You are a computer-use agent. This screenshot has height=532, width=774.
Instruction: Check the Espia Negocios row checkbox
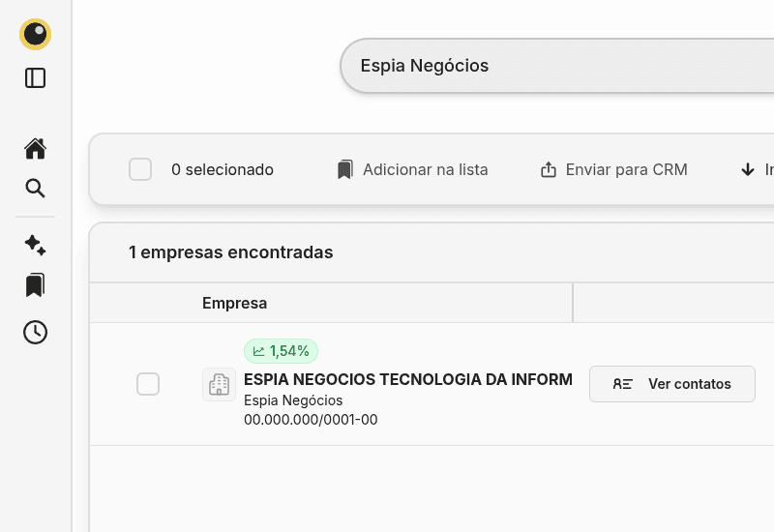coord(148,384)
